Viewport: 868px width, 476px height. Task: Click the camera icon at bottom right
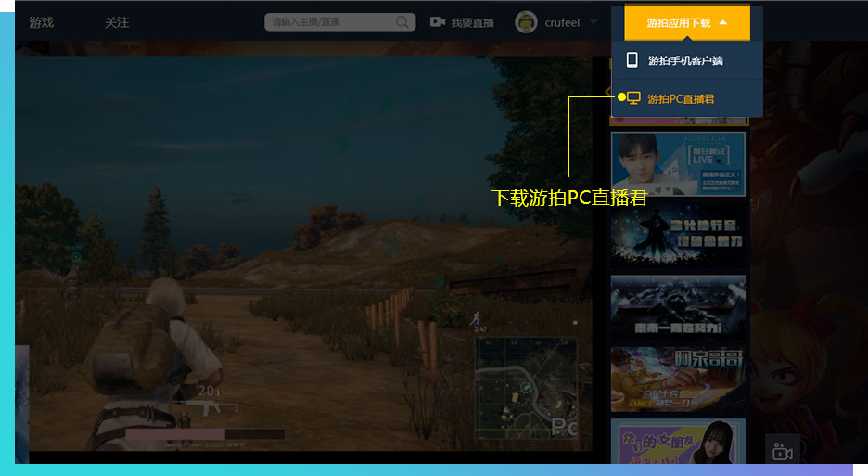[782, 451]
